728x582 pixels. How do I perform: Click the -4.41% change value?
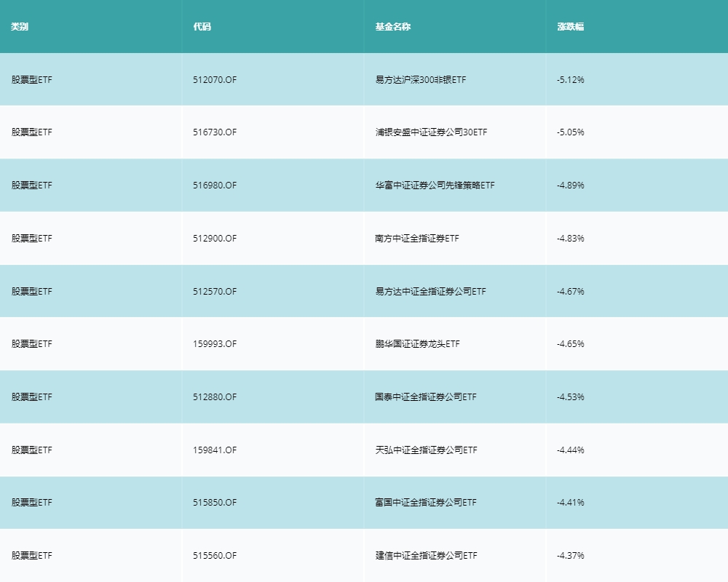(x=571, y=503)
